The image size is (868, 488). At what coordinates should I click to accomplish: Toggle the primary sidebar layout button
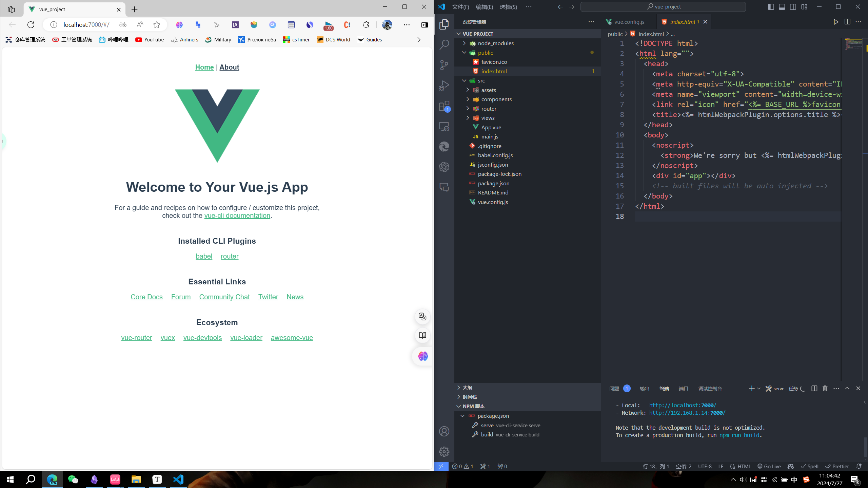[x=771, y=7]
